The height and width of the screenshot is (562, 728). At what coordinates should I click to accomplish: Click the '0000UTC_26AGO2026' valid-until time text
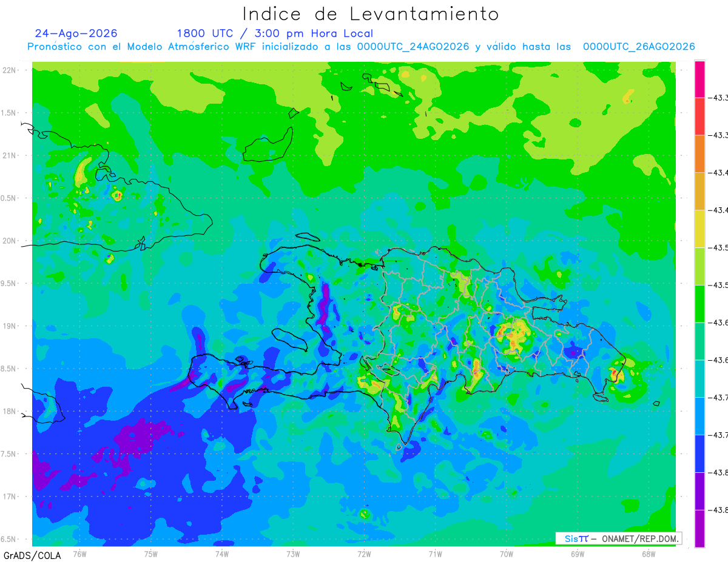click(639, 47)
